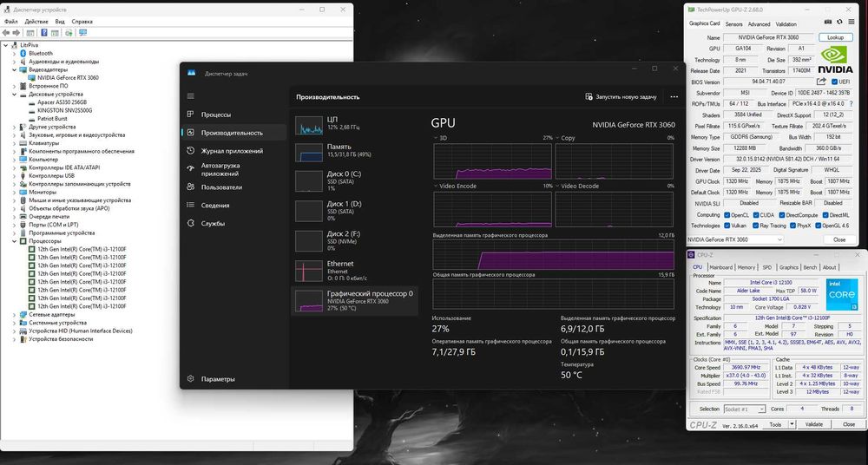The image size is (868, 465).
Task: Open the Socket #1 selection combo box
Action: point(745,409)
